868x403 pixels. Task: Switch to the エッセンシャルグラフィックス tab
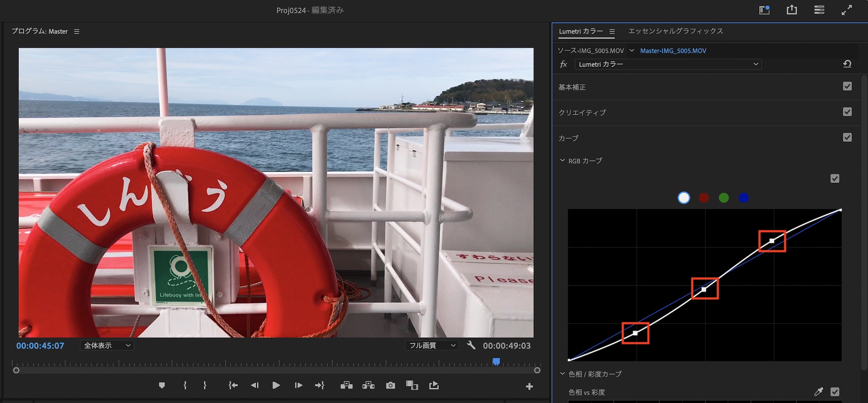tap(675, 31)
